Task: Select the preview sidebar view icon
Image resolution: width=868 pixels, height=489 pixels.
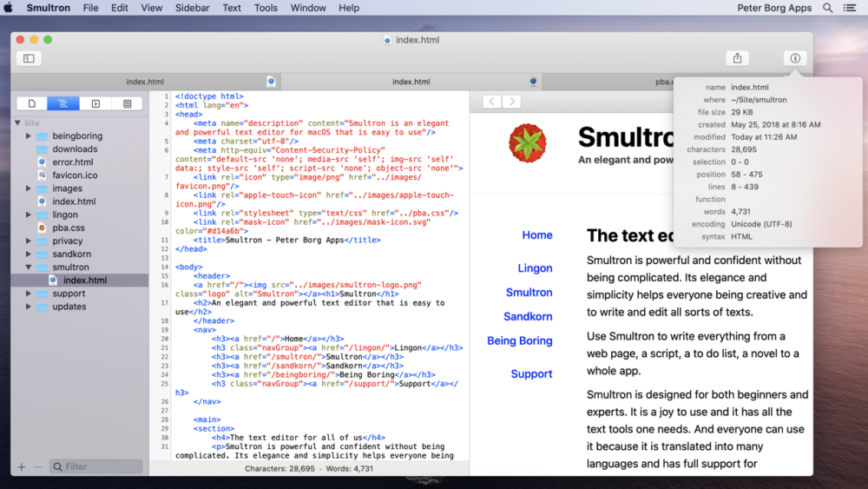Action: pos(95,103)
